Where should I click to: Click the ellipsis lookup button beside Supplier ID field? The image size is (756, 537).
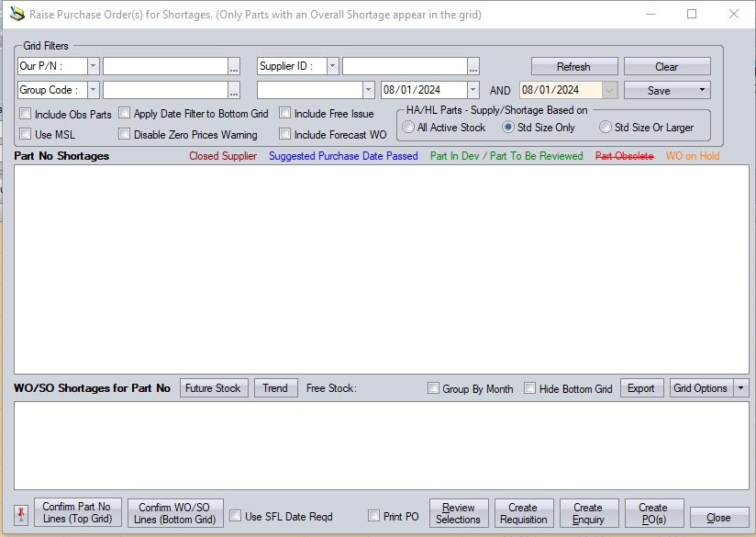[x=473, y=67]
